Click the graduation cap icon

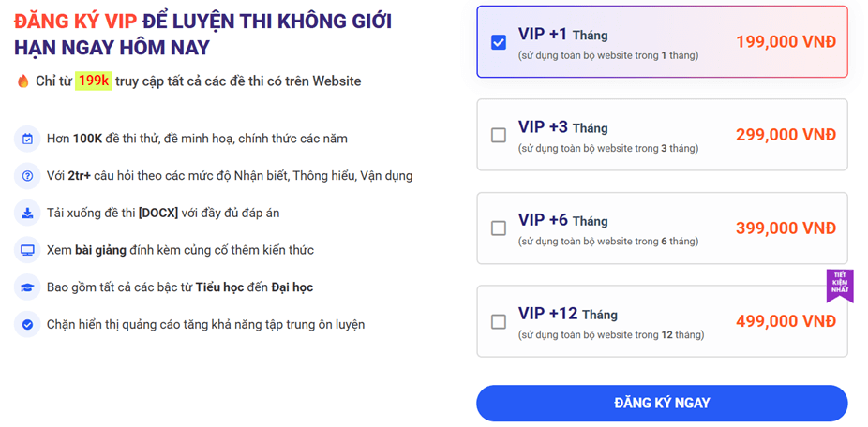point(27,287)
